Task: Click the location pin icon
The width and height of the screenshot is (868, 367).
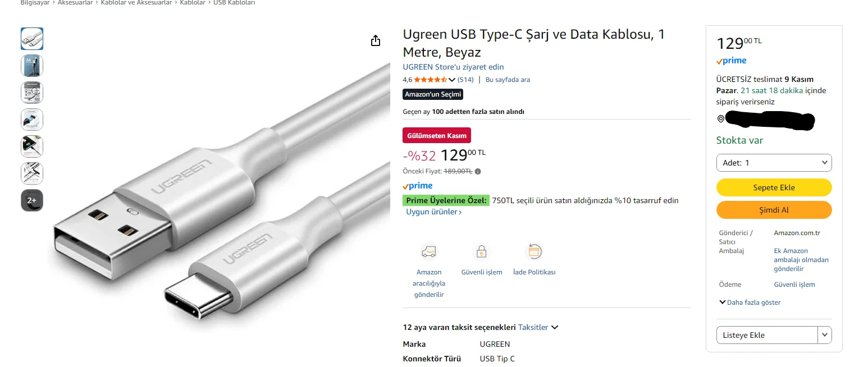Action: click(x=721, y=119)
